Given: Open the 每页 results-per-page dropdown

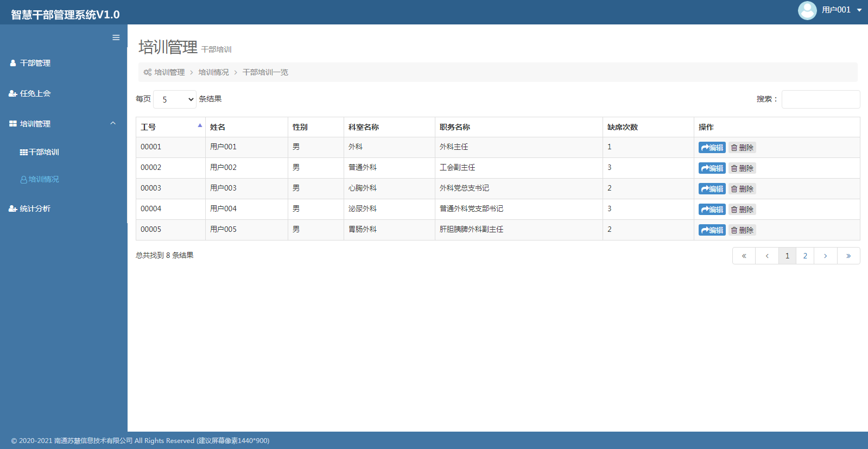Looking at the screenshot, I should click(x=175, y=99).
